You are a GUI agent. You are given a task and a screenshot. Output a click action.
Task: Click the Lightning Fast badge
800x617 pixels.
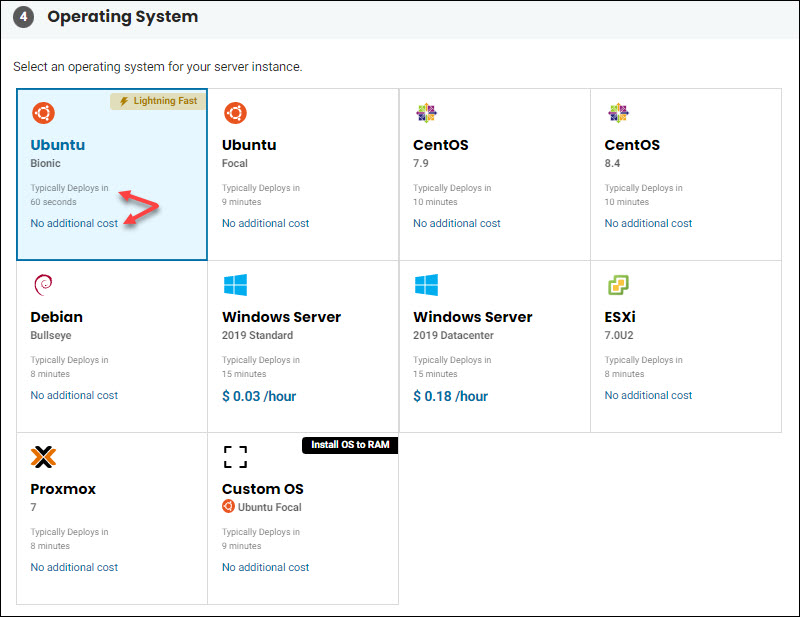click(x=157, y=101)
